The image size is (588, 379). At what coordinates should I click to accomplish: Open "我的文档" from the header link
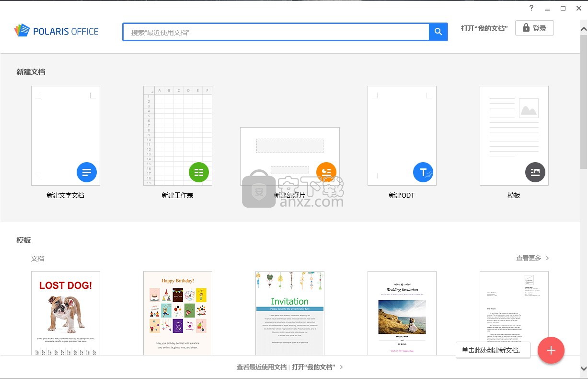click(484, 28)
